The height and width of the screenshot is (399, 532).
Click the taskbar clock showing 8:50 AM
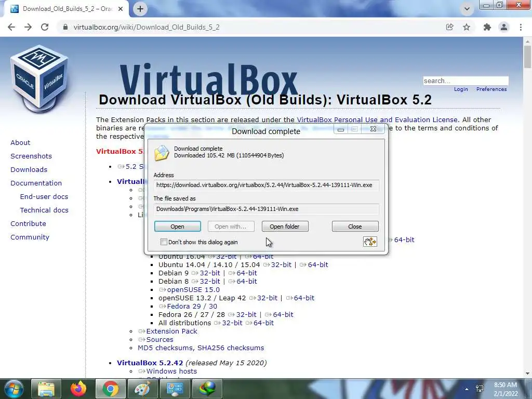[506, 389]
